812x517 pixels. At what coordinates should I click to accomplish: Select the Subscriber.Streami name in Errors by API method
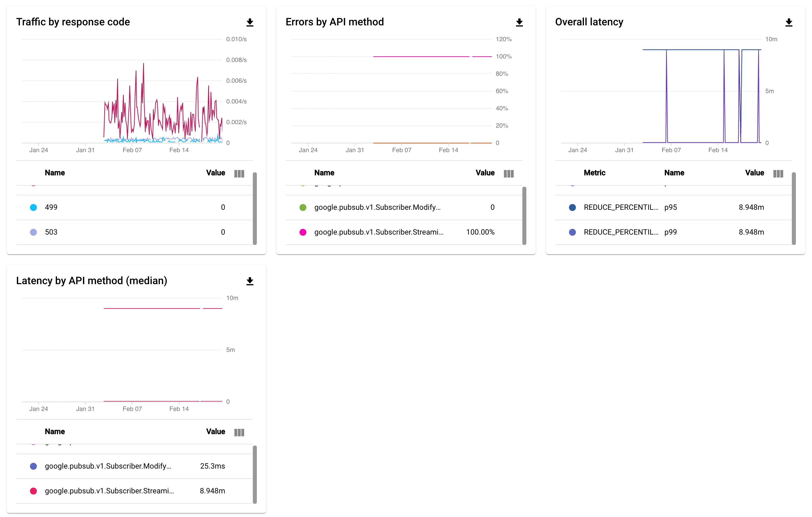click(379, 232)
